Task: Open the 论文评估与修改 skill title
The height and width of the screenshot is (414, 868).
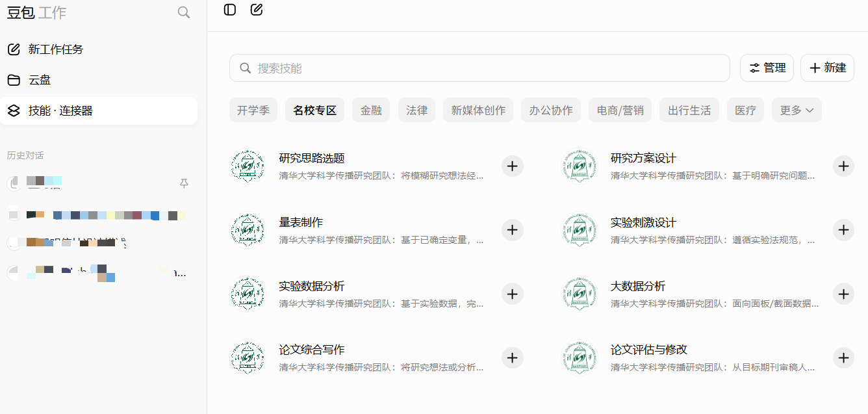Action: click(x=649, y=350)
